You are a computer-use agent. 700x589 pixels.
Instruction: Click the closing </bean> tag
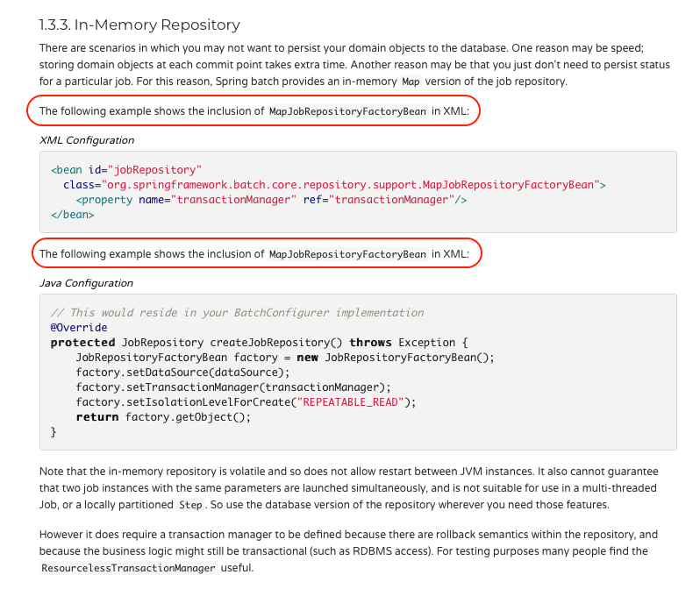pos(72,215)
